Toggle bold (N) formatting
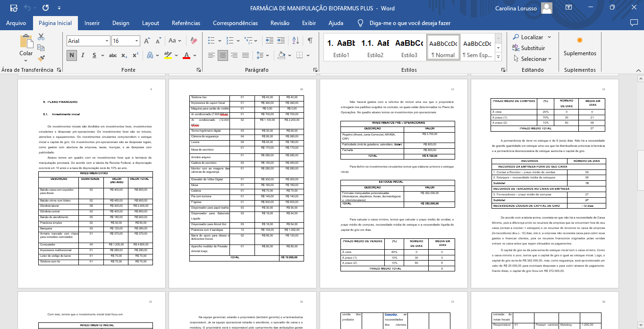 click(x=72, y=55)
